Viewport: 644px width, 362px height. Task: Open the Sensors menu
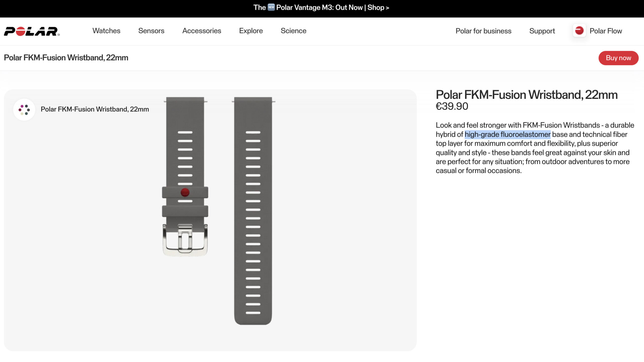[x=151, y=31]
